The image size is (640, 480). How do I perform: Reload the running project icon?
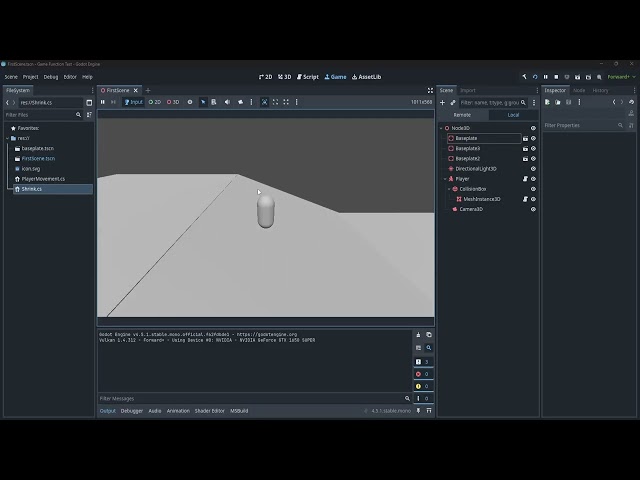coord(535,77)
